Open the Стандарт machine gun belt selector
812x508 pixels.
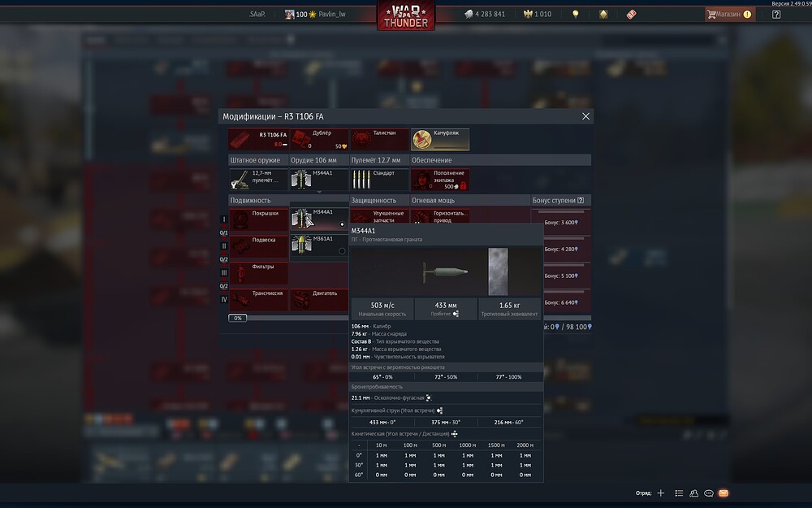tap(379, 179)
